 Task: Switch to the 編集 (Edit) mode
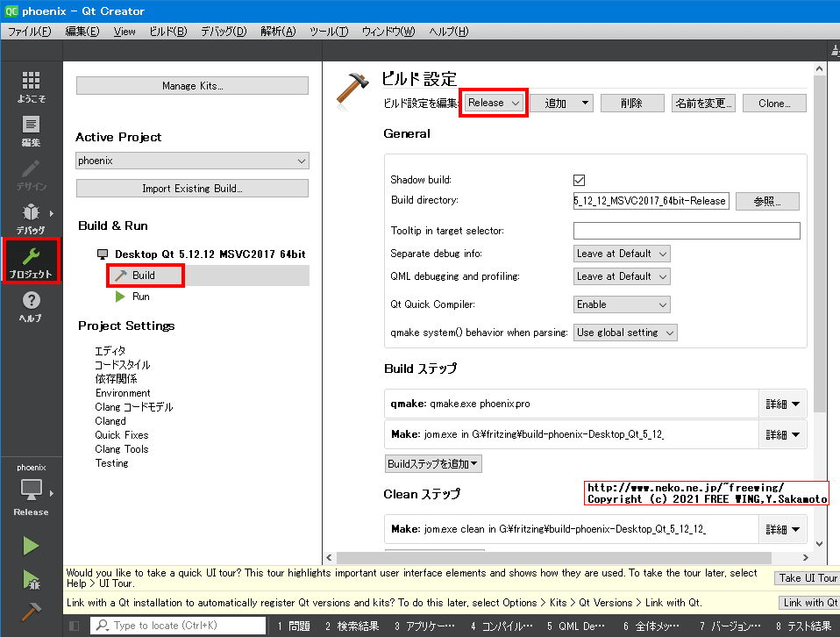pyautogui.click(x=31, y=132)
